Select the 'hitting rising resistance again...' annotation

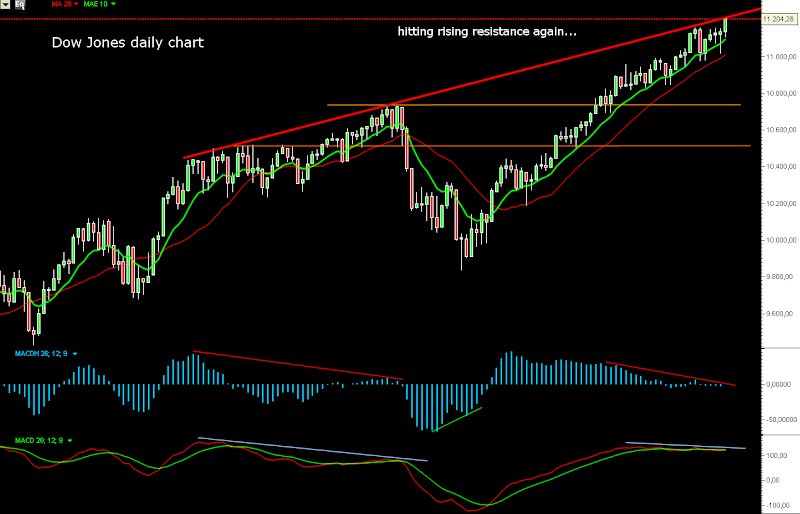pos(487,32)
